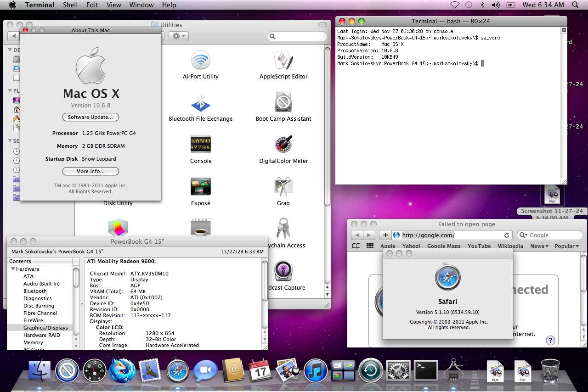Click More Info in About This Mac

click(x=90, y=171)
